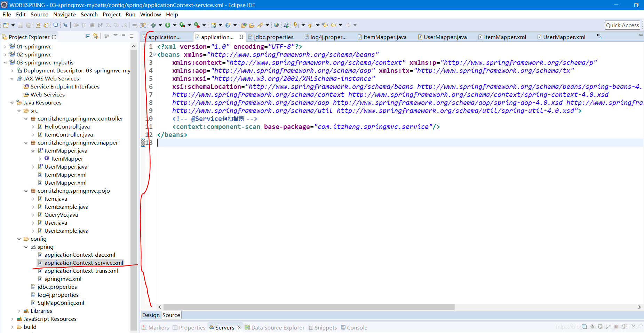This screenshot has width=644, height=333.
Task: Select springmvc.xml in the Project Explorer
Action: point(63,279)
